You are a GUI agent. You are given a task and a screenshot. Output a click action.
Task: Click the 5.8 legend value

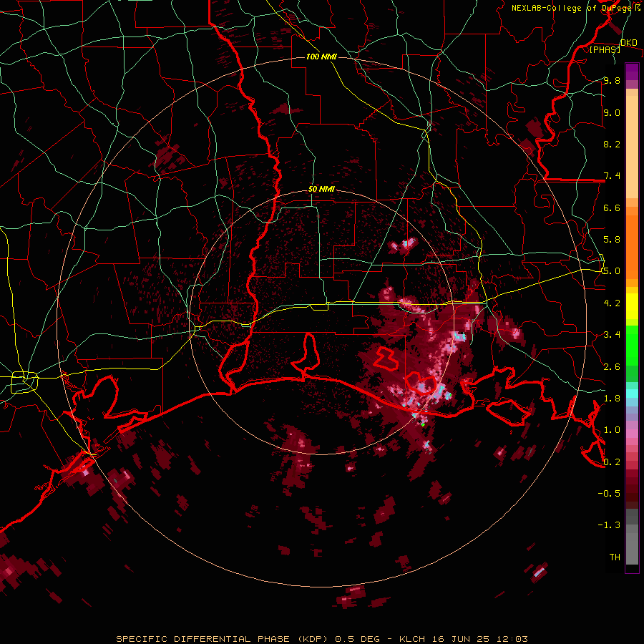coord(612,240)
